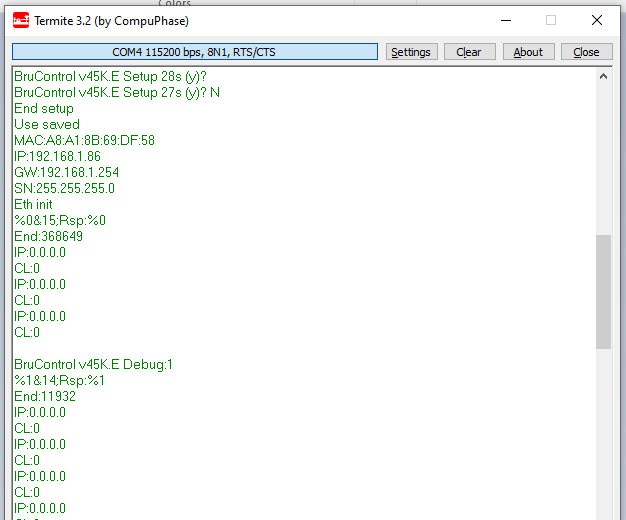Click the 'MAC:A8:A1:8B:69:DF:58' line
Viewport: 626px width, 520px height.
pyautogui.click(x=84, y=140)
